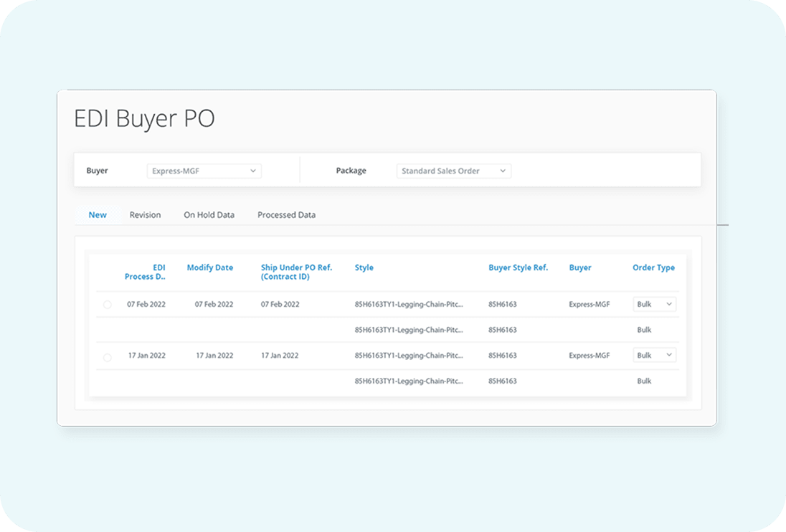Expand Order Type dropdown in 17 Jan 2022 row
Viewport: 786px width, 532px height.
[654, 356]
